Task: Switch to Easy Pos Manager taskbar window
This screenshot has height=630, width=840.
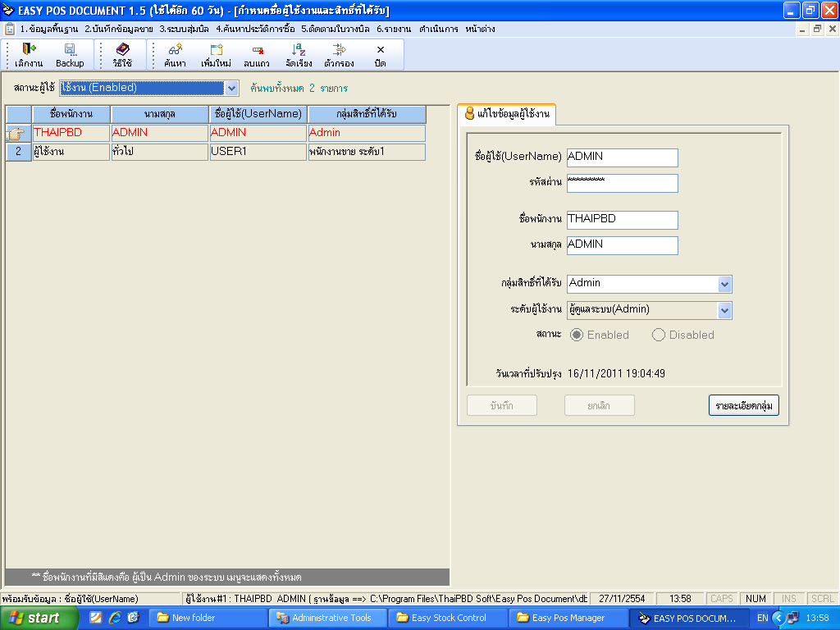Action: coord(568,618)
